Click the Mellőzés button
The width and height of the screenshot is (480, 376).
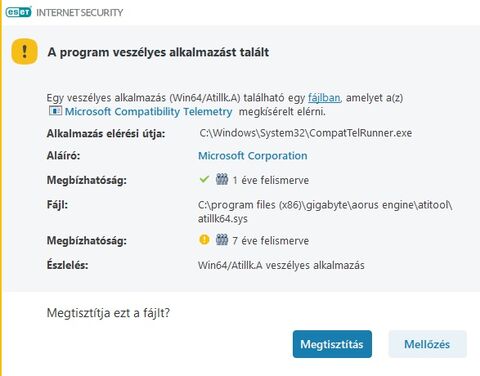[427, 344]
